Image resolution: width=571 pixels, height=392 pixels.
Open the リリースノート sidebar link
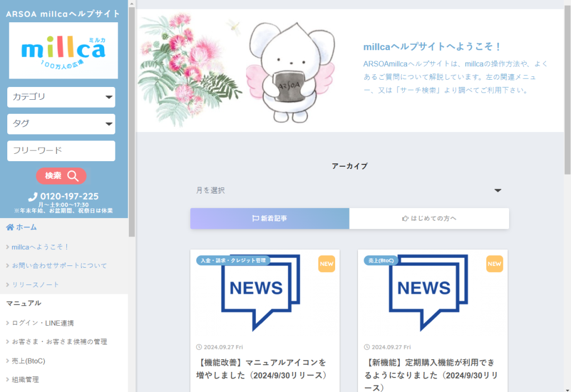[x=36, y=284]
